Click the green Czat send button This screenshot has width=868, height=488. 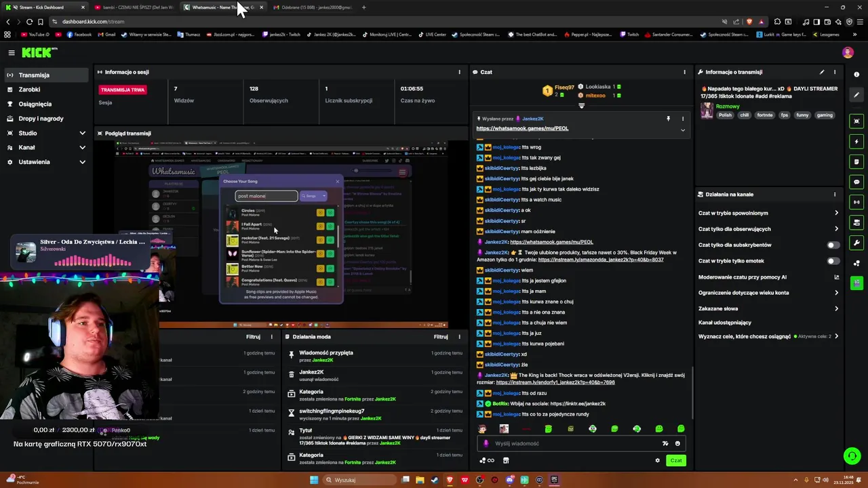pos(676,460)
